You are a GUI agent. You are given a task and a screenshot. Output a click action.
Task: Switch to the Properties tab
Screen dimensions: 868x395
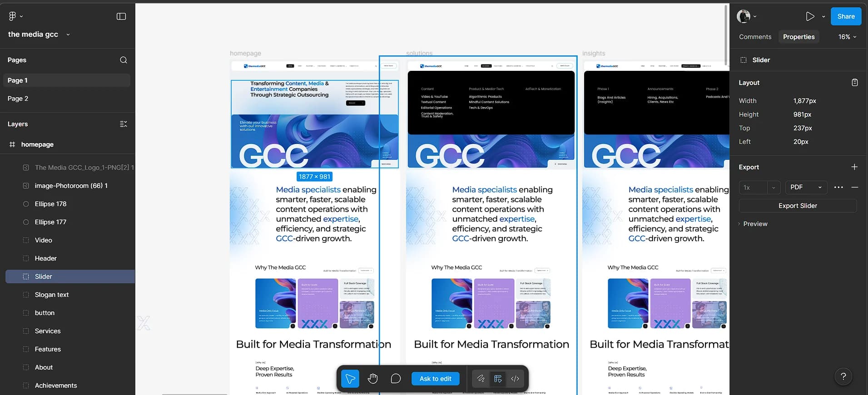tap(799, 37)
